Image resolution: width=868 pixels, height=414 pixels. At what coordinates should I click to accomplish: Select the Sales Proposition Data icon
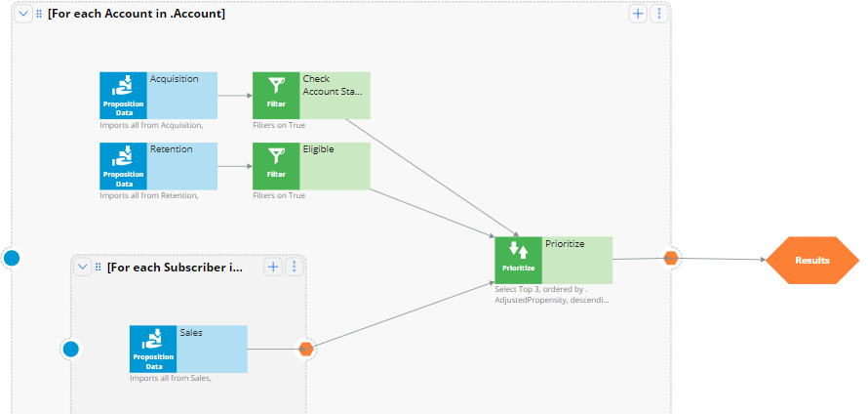click(x=153, y=349)
